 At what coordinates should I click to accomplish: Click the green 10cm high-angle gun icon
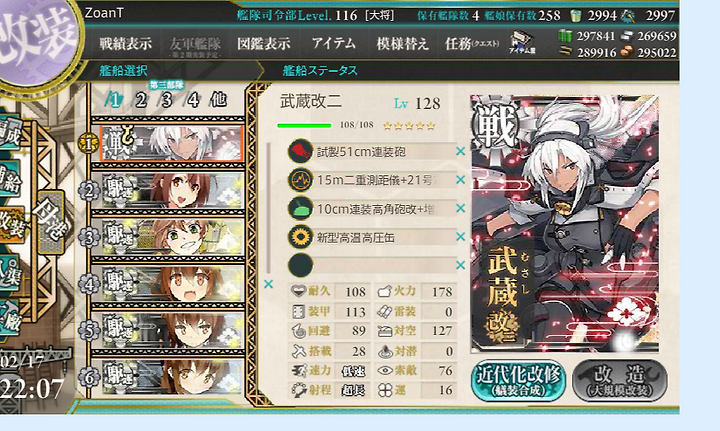coord(300,208)
